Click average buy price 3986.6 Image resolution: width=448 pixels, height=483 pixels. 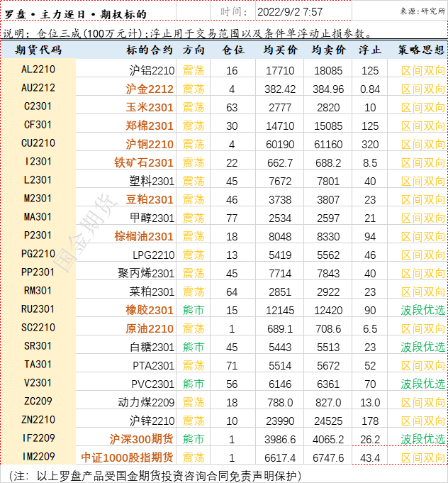point(280,440)
